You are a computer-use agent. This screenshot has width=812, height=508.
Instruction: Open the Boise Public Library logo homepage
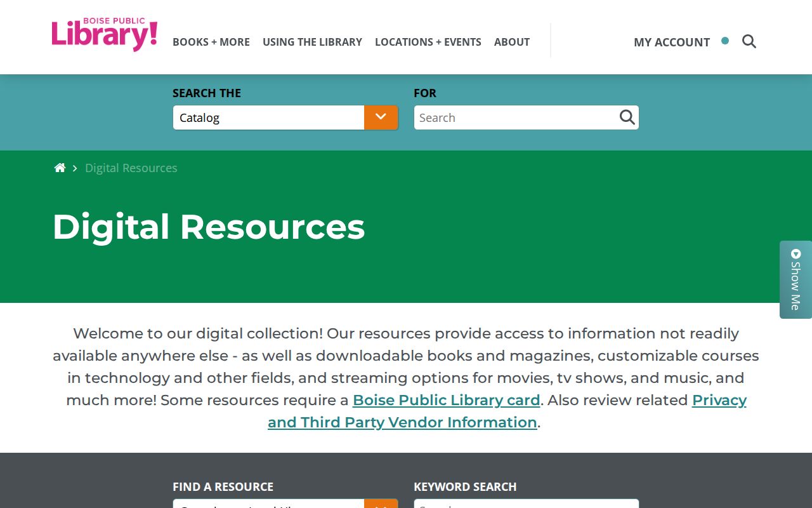pos(105,35)
